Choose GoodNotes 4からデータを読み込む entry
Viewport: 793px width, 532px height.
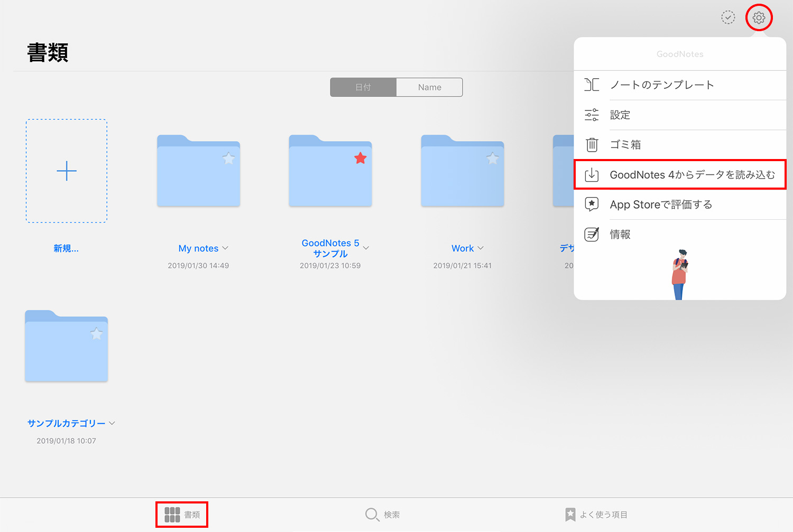(x=680, y=175)
